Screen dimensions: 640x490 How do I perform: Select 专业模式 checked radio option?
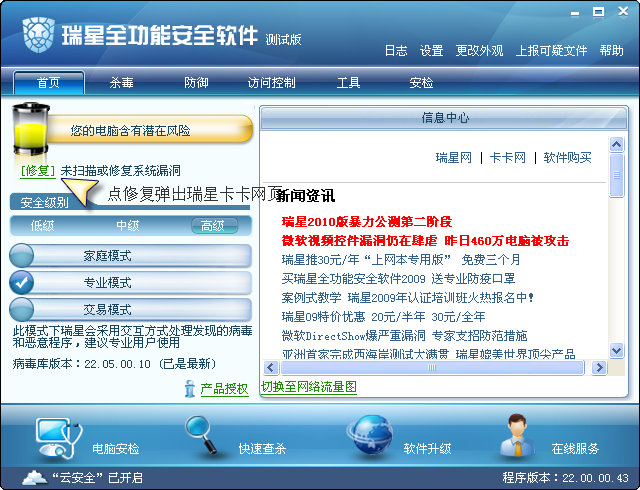pyautogui.click(x=21, y=282)
